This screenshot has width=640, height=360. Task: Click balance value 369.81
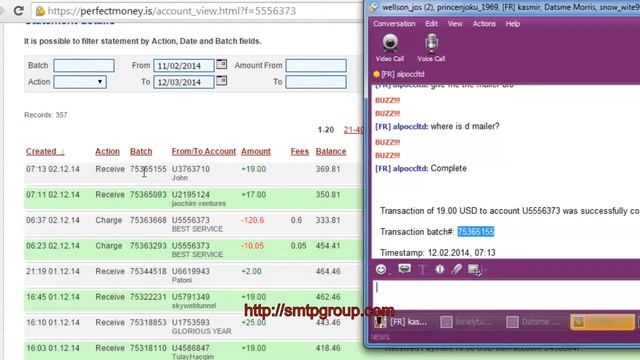click(328, 169)
